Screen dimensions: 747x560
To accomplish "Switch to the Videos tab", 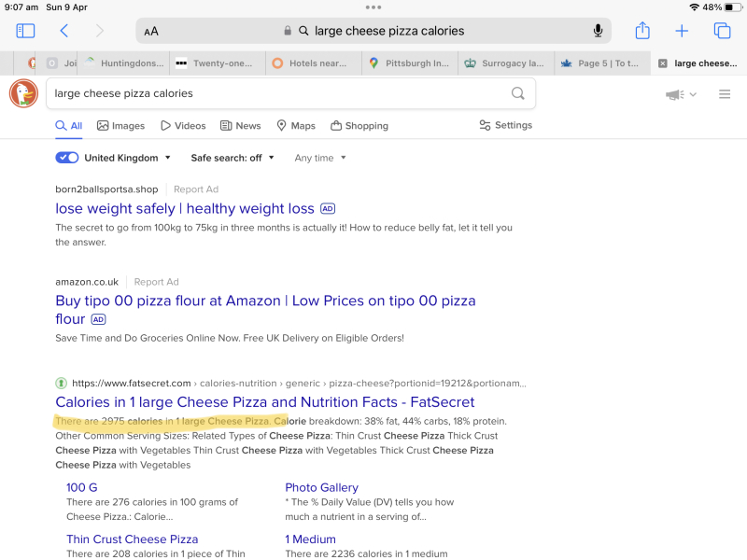I will point(183,126).
